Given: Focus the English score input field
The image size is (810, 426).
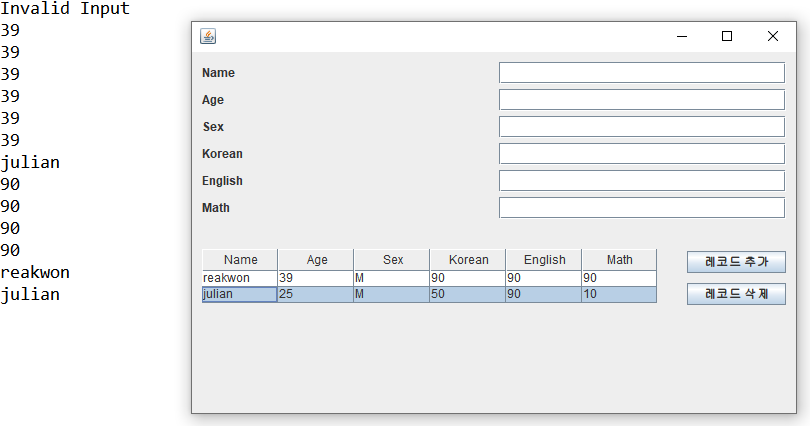Looking at the screenshot, I should (x=642, y=181).
